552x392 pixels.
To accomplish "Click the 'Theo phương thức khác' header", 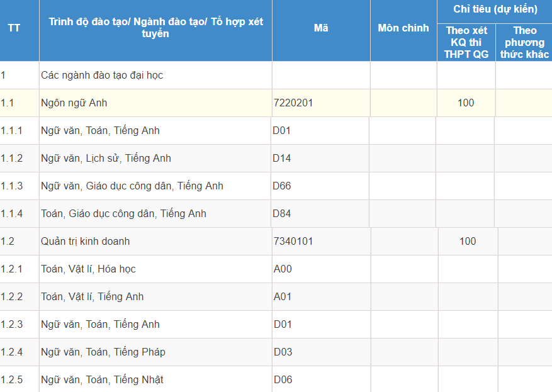I will [x=524, y=42].
